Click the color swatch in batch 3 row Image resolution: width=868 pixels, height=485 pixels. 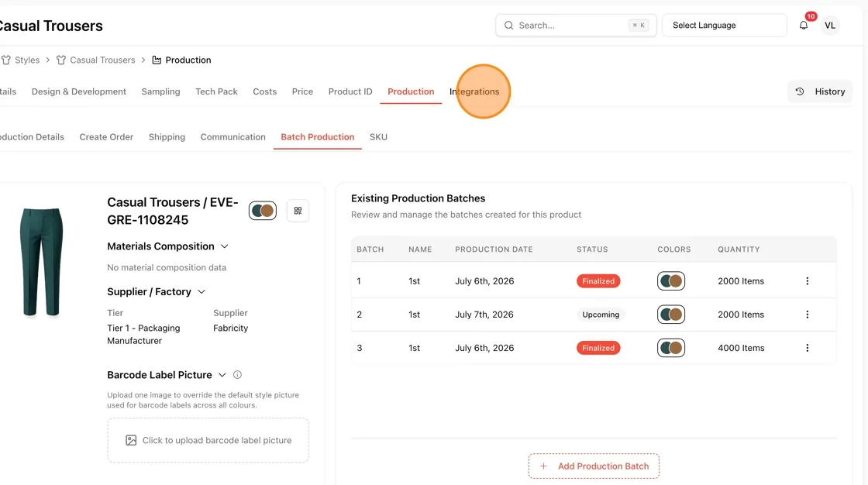coord(671,348)
